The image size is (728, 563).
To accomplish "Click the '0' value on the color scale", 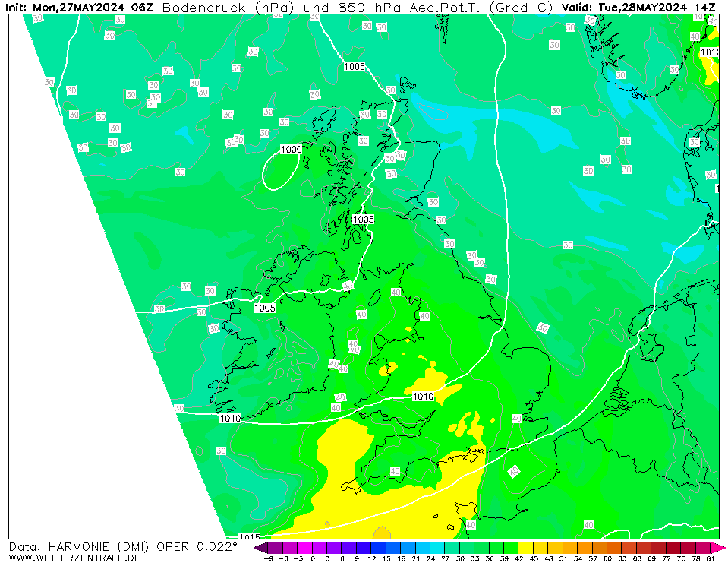I will point(313,558).
